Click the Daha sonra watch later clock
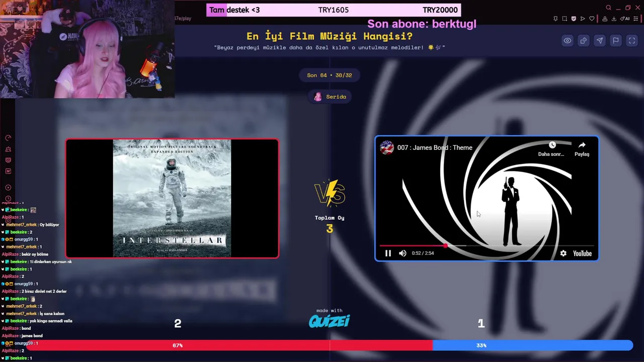 [x=551, y=149]
